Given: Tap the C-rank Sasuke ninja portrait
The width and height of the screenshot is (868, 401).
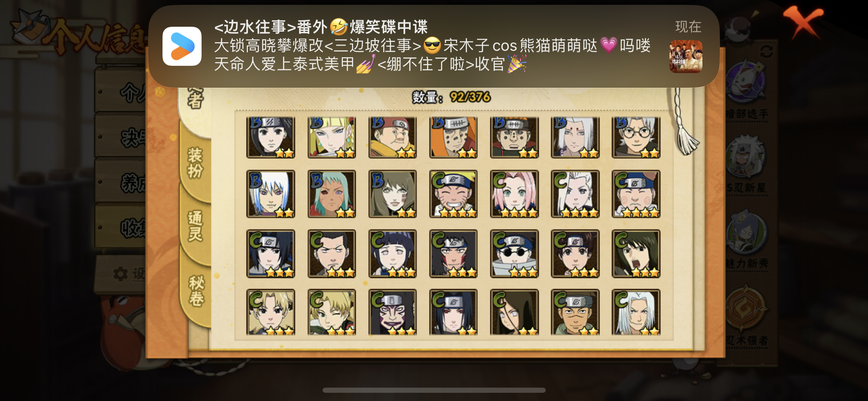Looking at the screenshot, I should 270,254.
